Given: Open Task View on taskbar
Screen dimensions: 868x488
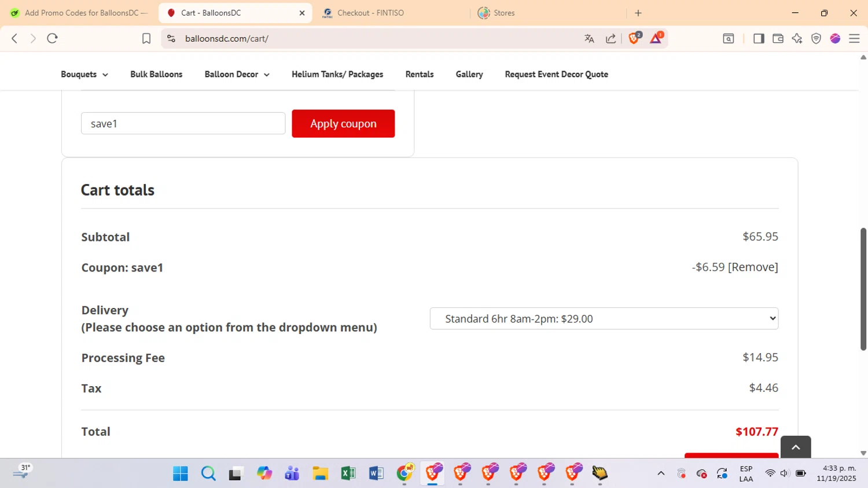Looking at the screenshot, I should 236,474.
